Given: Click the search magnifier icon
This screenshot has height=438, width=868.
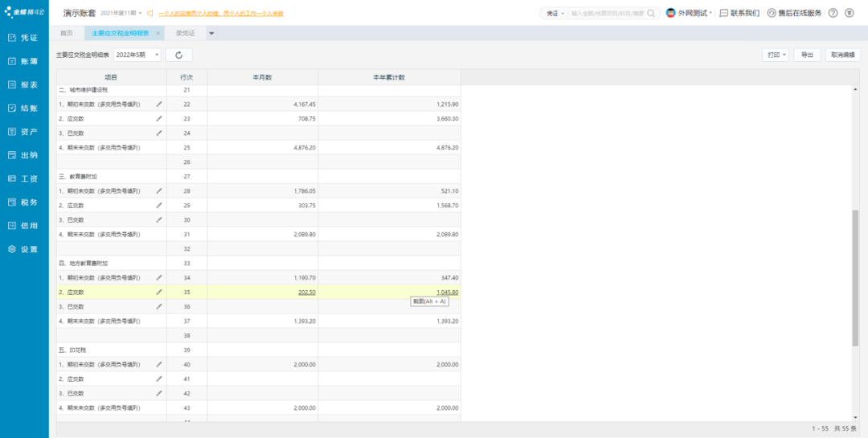Looking at the screenshot, I should coord(651,13).
